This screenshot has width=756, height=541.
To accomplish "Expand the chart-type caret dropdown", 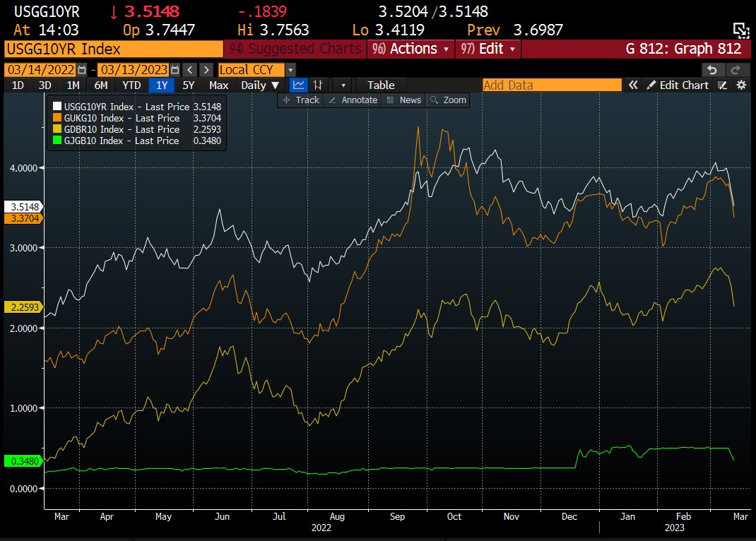I will (x=343, y=85).
